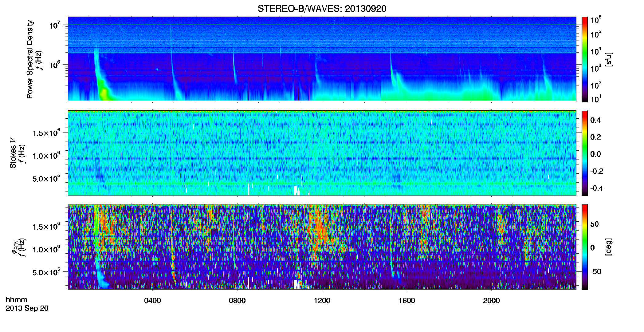Select the 0.2 label on Stokes color bar
This screenshot has height=332, width=644.
click(595, 137)
